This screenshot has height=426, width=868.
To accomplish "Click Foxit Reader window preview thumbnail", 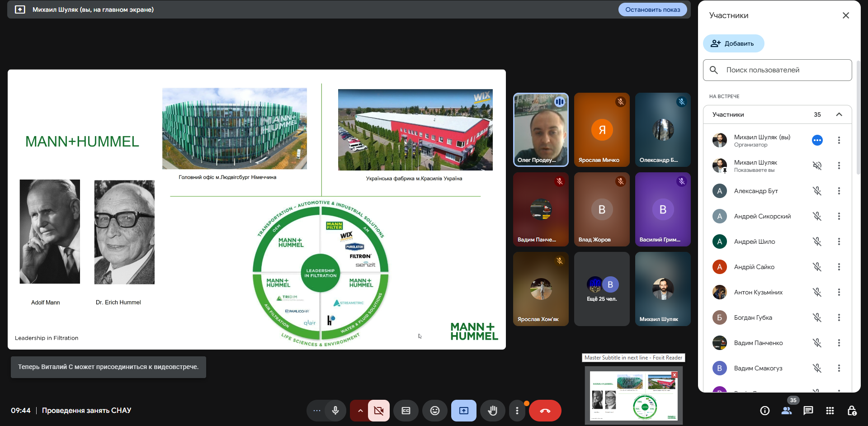I will pos(633,396).
